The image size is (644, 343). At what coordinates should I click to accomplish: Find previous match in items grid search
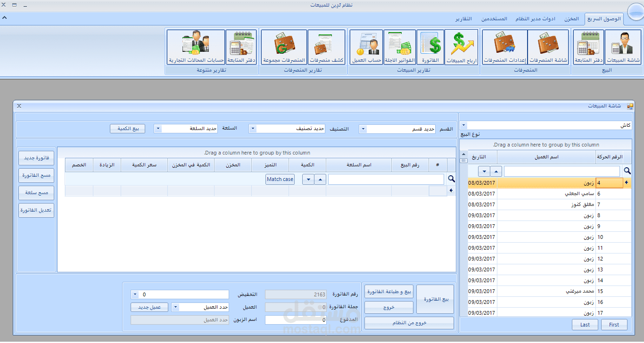pyautogui.click(x=320, y=179)
